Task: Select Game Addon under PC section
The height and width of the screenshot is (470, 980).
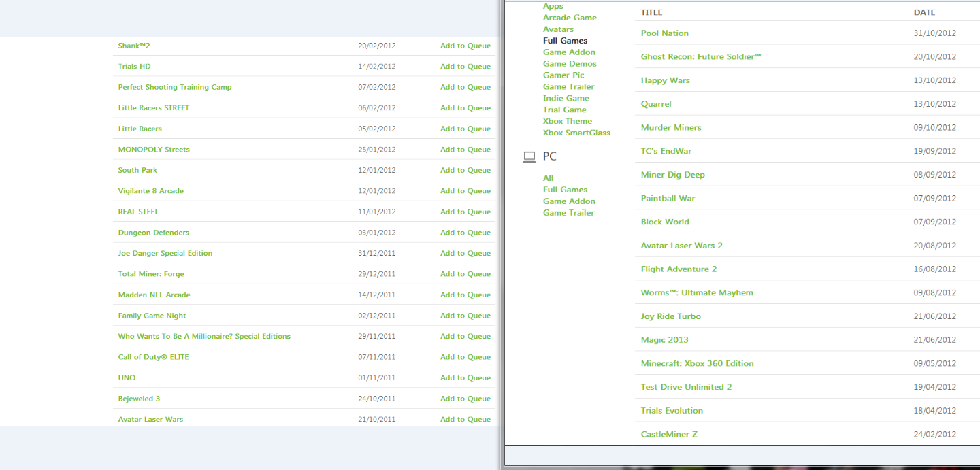Action: click(569, 201)
